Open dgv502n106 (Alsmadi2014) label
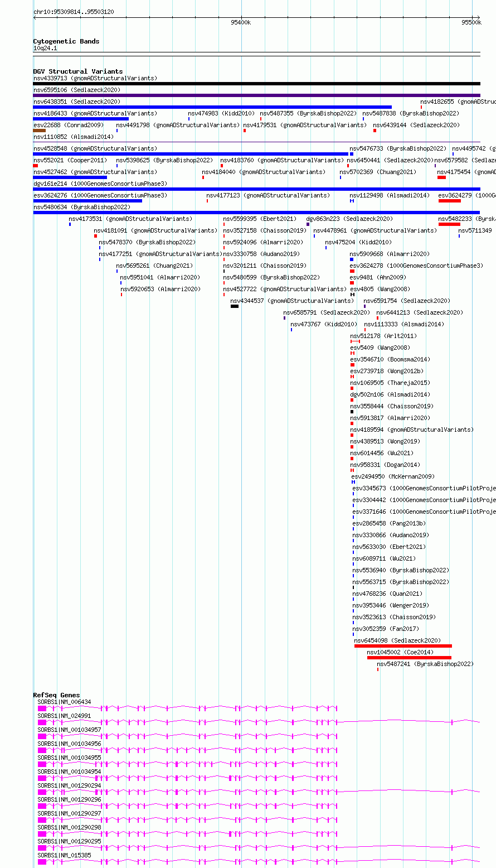 (x=390, y=394)
